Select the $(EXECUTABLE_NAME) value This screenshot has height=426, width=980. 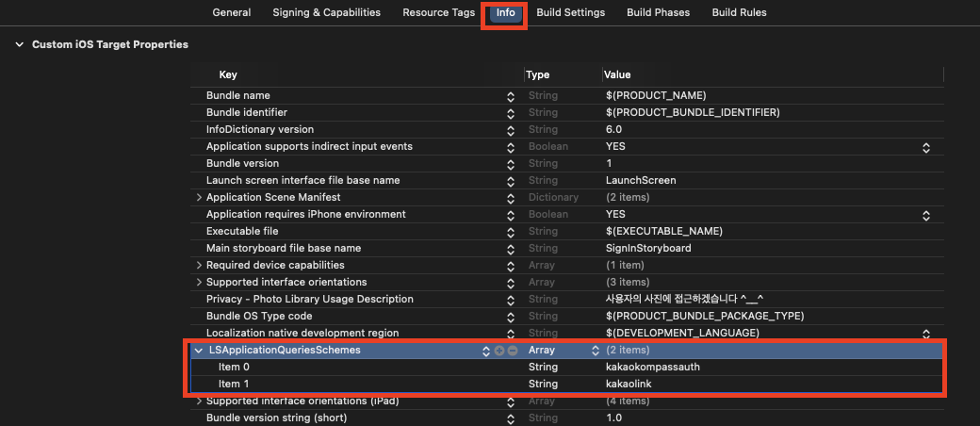tap(663, 232)
